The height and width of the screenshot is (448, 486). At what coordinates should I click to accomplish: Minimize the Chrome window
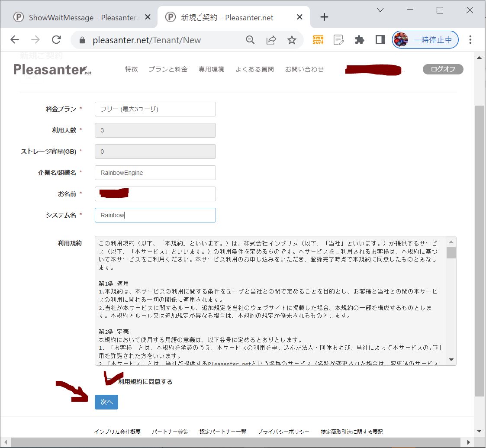[x=410, y=10]
